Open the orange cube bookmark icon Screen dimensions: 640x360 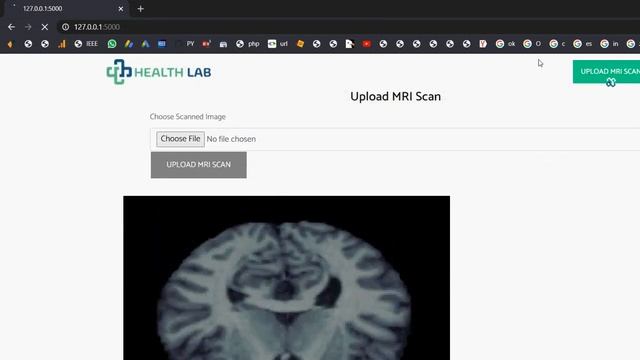(300, 44)
